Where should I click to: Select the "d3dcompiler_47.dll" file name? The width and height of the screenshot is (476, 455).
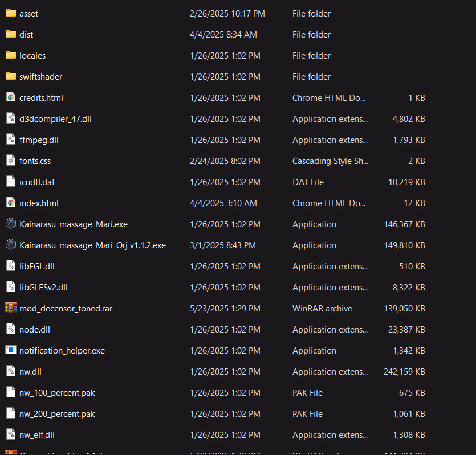tap(55, 119)
